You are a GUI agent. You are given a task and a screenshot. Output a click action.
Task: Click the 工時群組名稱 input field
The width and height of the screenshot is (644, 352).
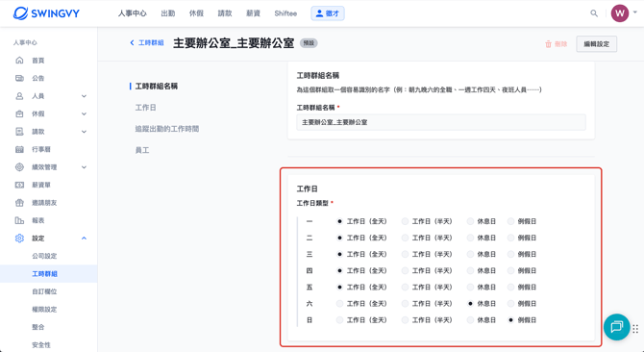coord(441,122)
